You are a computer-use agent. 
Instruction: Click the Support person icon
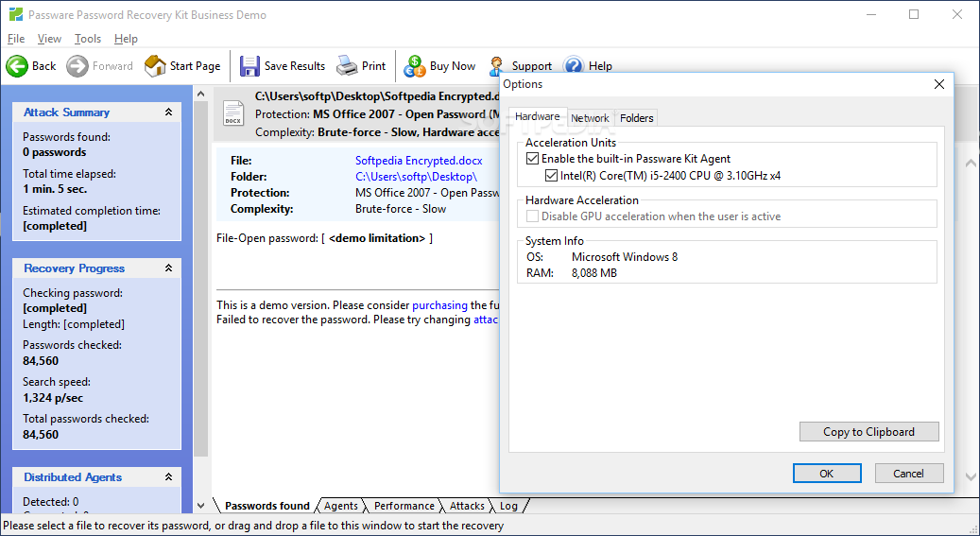(497, 65)
